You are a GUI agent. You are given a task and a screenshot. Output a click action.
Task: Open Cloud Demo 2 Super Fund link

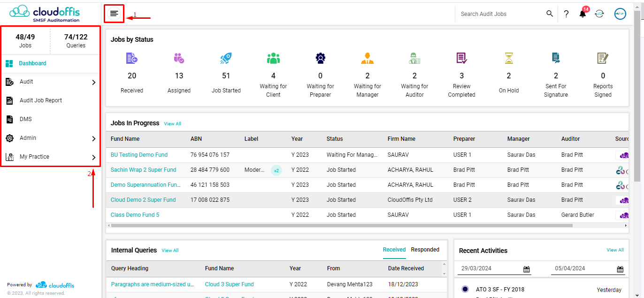coord(143,200)
